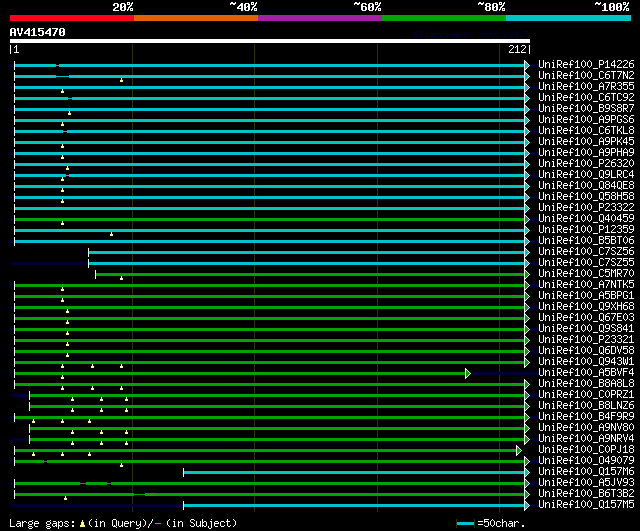
Task: Click the arrowhead ending the Q157M6 alignment
Action: pos(527,473)
